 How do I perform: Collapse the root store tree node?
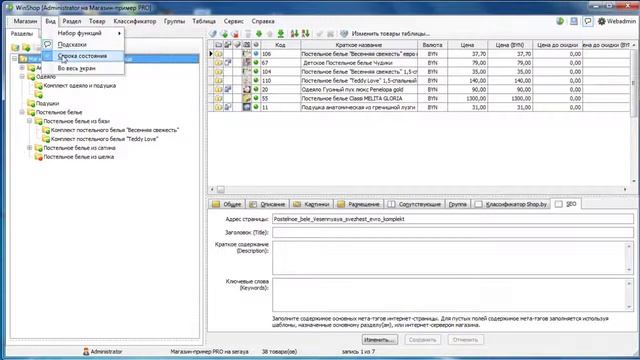15,59
